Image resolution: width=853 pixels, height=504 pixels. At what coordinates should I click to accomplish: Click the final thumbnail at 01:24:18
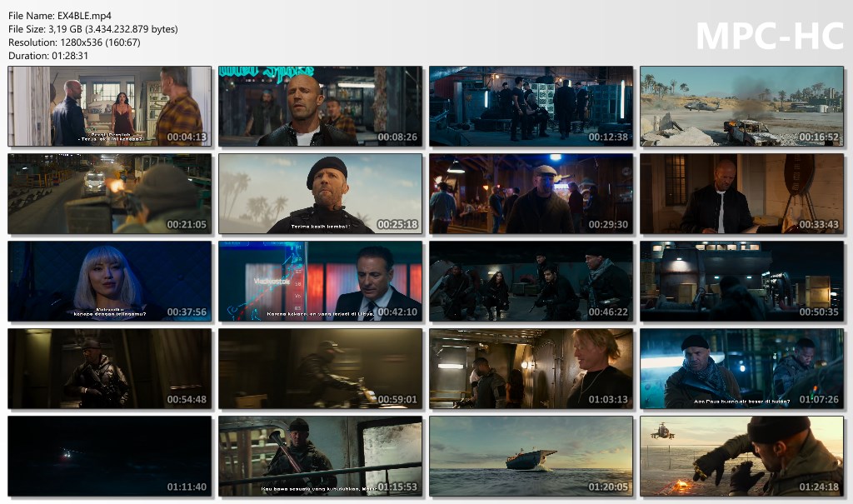click(742, 457)
